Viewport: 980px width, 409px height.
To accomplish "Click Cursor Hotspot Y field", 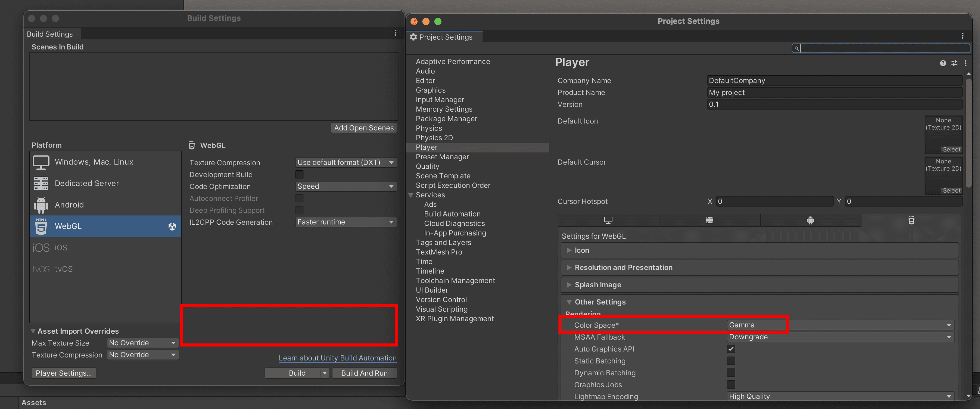I will tap(903, 201).
